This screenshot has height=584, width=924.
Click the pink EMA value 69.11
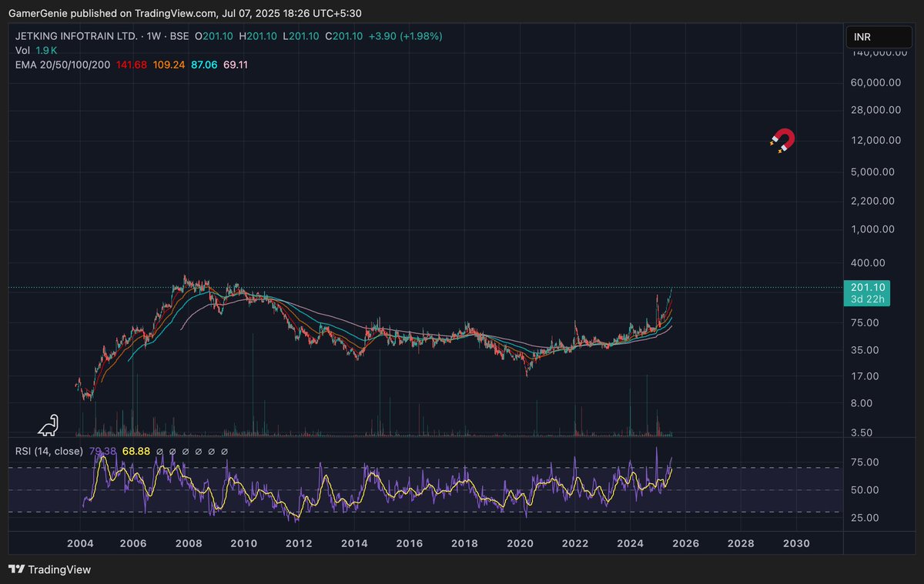pyautogui.click(x=235, y=65)
